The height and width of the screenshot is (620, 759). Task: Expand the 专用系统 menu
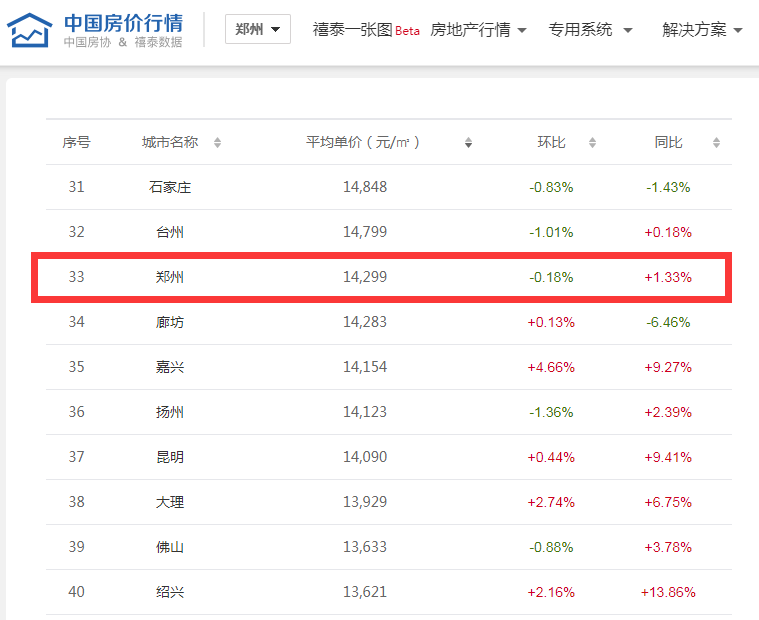point(590,30)
